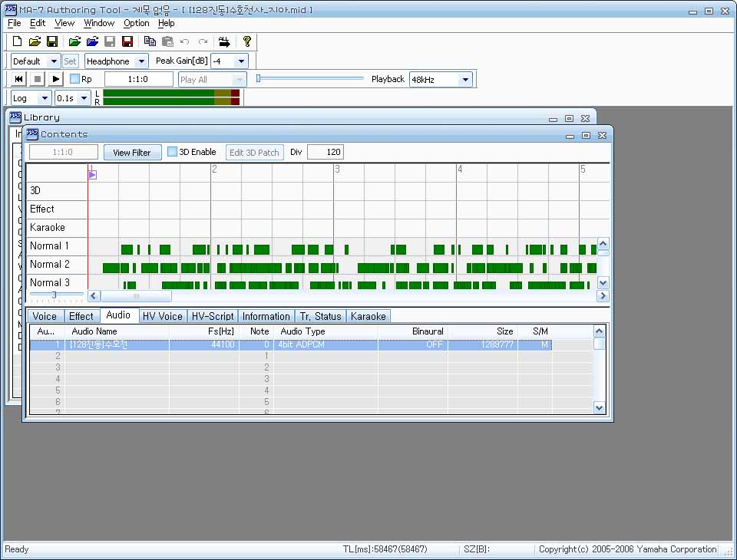Click the View Filter button
This screenshot has width=737, height=560.
(132, 152)
